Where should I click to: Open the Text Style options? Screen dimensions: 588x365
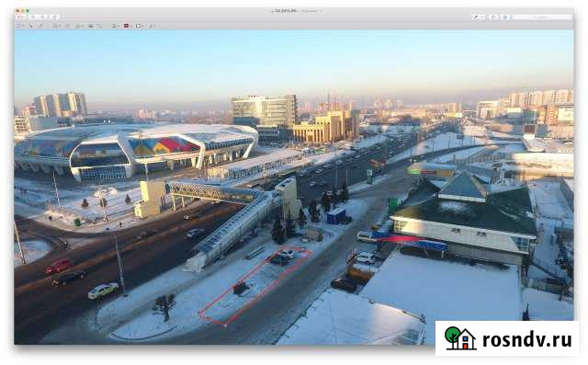tap(153, 26)
